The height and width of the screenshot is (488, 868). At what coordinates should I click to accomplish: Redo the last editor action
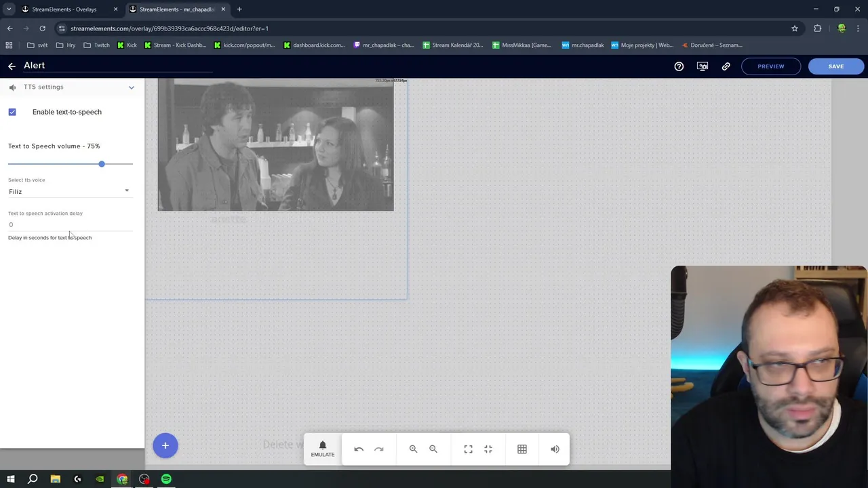pos(379,449)
